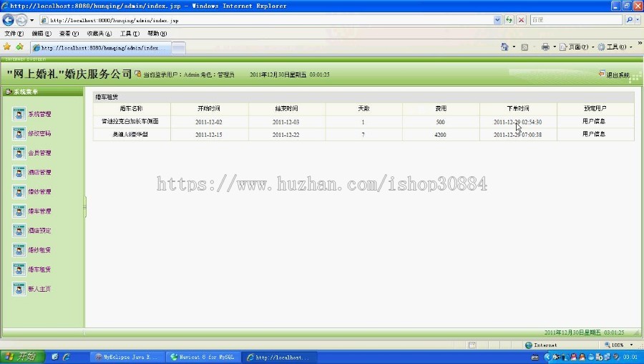Switch to the localhost IE taskbar button
Viewport: 644px width, 364px height.
pos(278,357)
